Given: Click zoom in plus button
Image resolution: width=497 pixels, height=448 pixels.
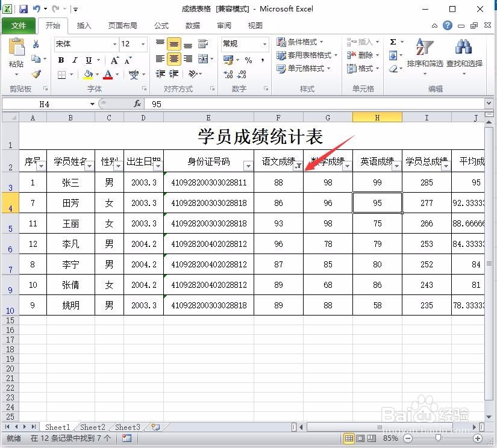Looking at the screenshot, I should tap(477, 438).
